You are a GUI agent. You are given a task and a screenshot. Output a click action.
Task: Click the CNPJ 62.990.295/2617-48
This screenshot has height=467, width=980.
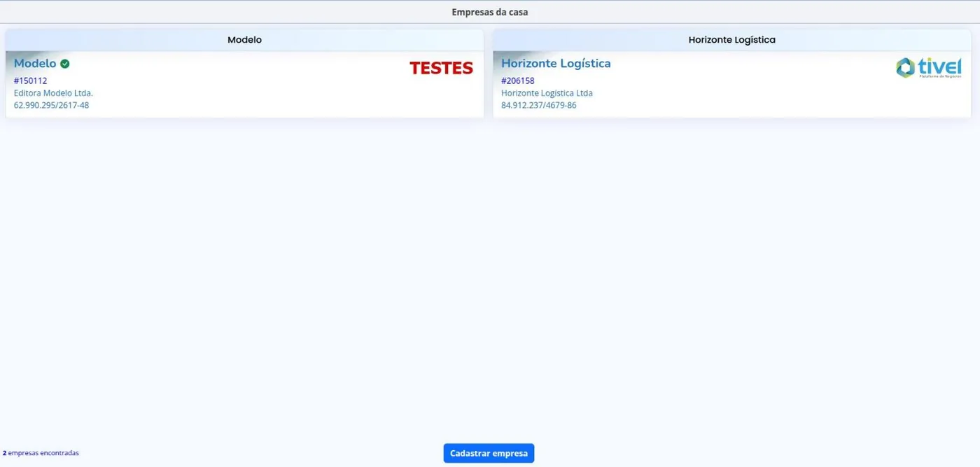point(52,106)
